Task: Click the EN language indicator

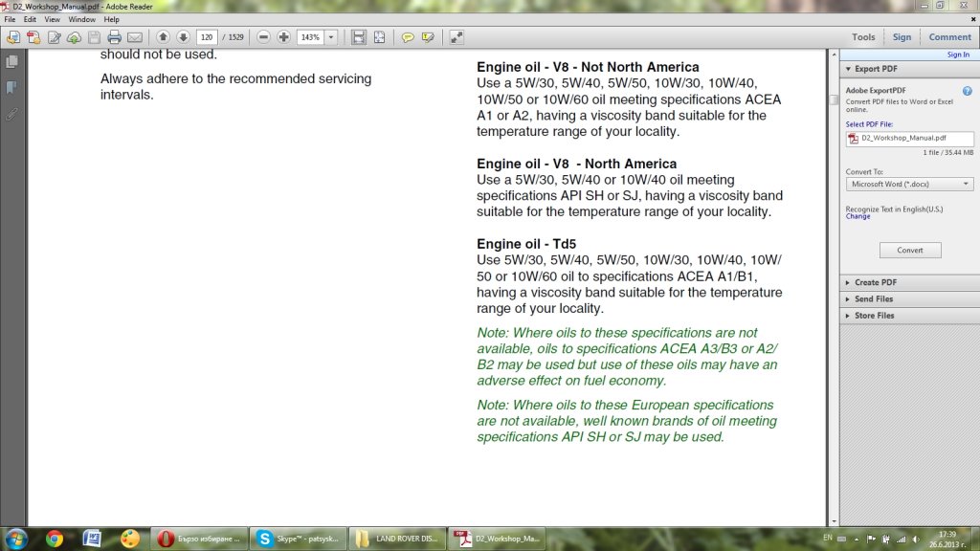Action: [x=828, y=538]
